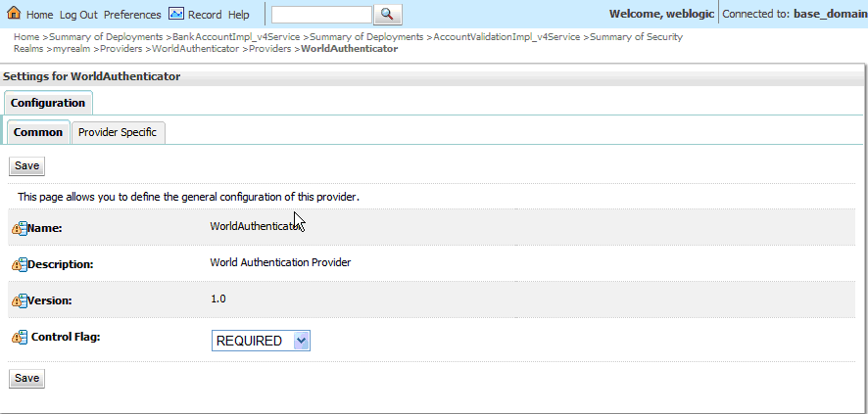This screenshot has height=414, width=868.
Task: Open Preferences from the top toolbar
Action: pyautogui.click(x=132, y=15)
